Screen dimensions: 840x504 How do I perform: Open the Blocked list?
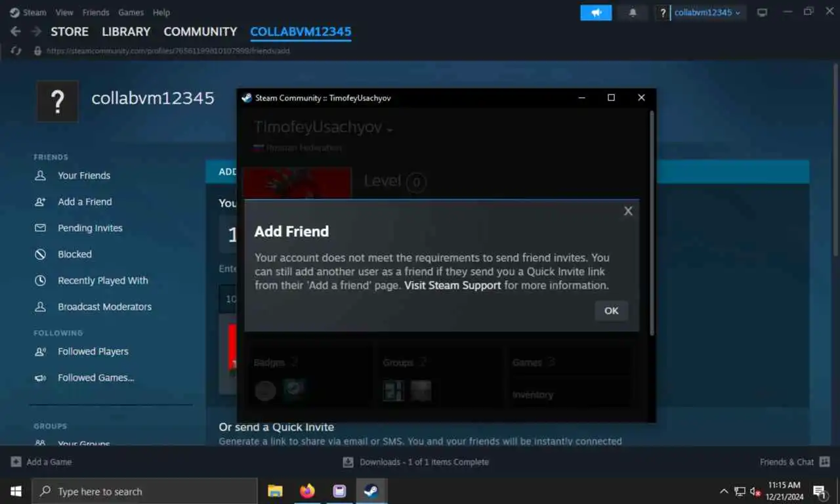click(75, 254)
